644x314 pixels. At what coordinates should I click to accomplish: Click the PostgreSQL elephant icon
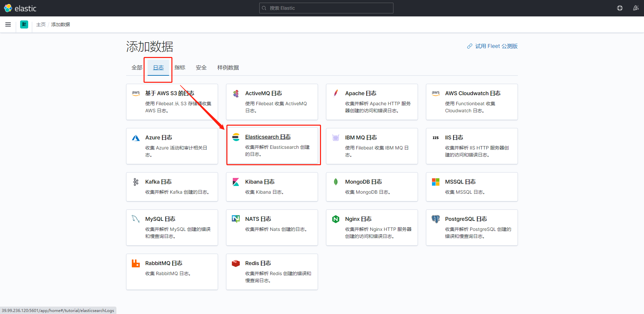(x=436, y=219)
